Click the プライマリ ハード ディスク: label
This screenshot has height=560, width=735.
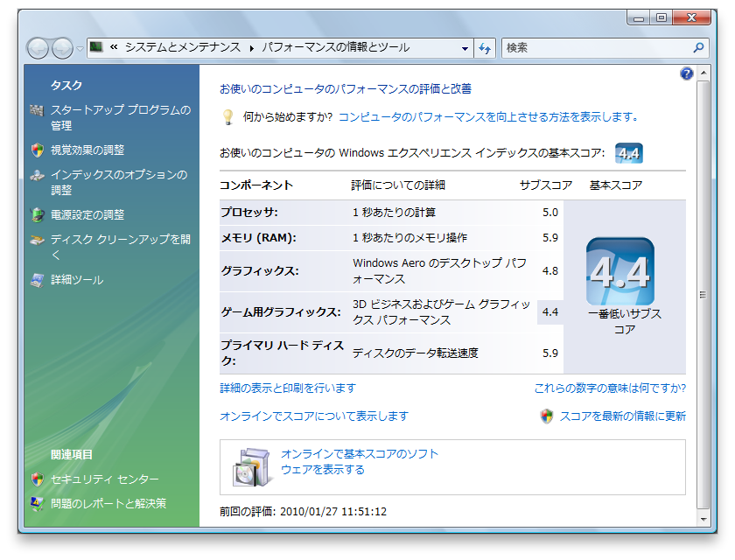[x=282, y=353]
